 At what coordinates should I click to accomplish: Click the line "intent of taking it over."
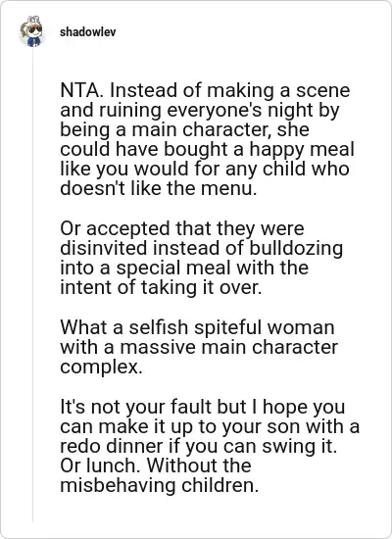(x=161, y=287)
